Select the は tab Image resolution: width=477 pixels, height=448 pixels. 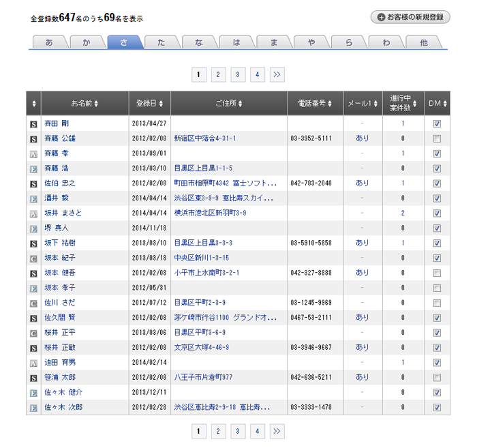point(236,42)
